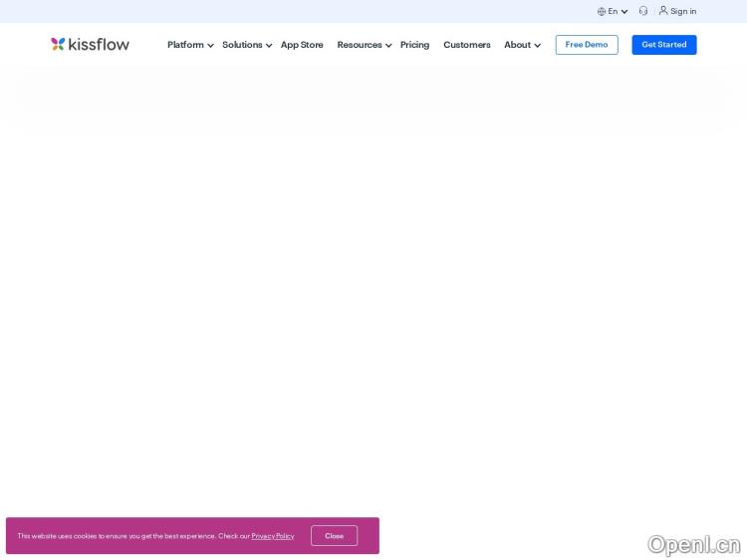The width and height of the screenshot is (747, 560).
Task: Open the Solutions menu
Action: point(242,44)
